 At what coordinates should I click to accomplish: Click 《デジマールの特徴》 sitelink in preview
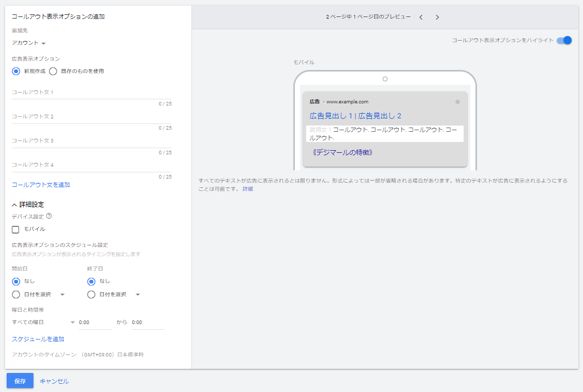342,152
